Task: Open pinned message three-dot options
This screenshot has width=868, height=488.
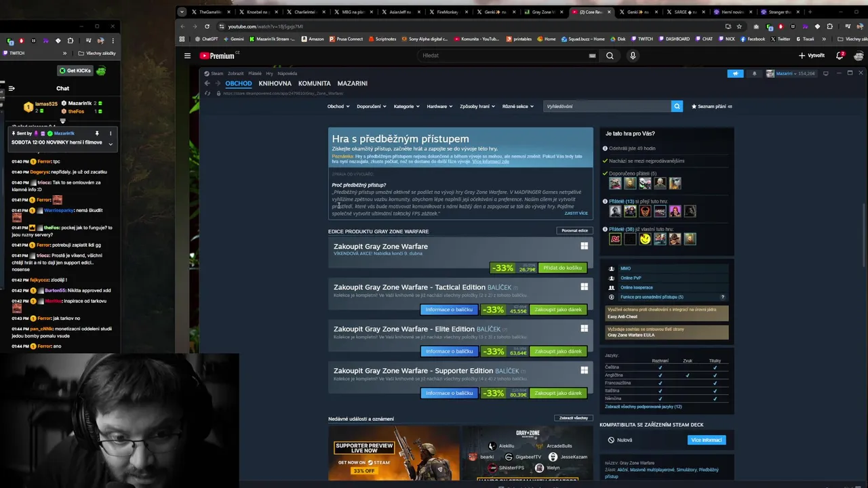Action: coord(111,134)
